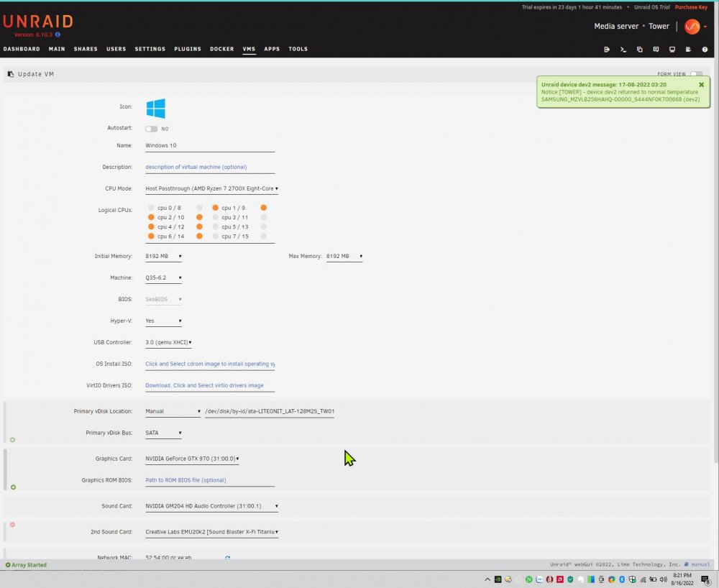Go to the Dashboard menu

tap(22, 49)
